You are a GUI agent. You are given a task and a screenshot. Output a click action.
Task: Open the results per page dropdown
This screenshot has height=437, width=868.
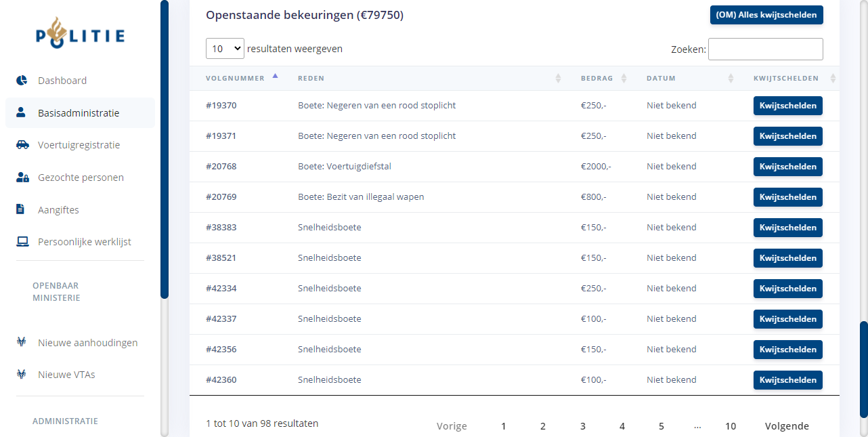(x=225, y=49)
